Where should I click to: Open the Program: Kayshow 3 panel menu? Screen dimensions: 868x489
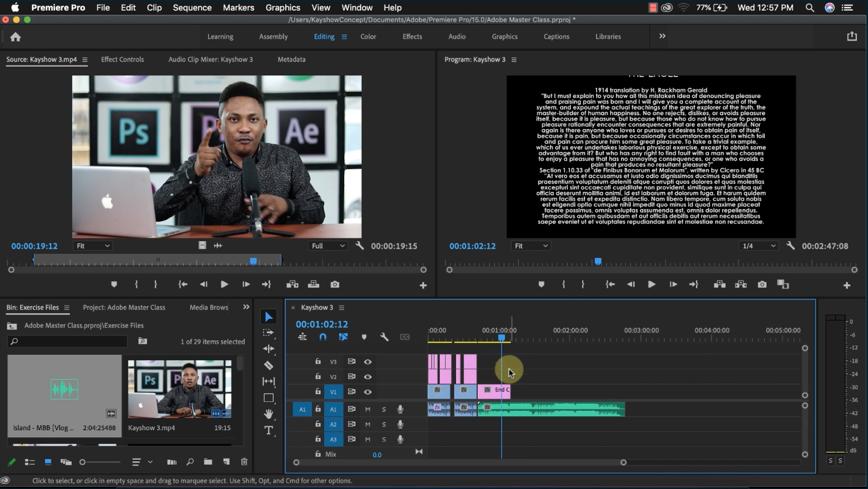click(514, 59)
